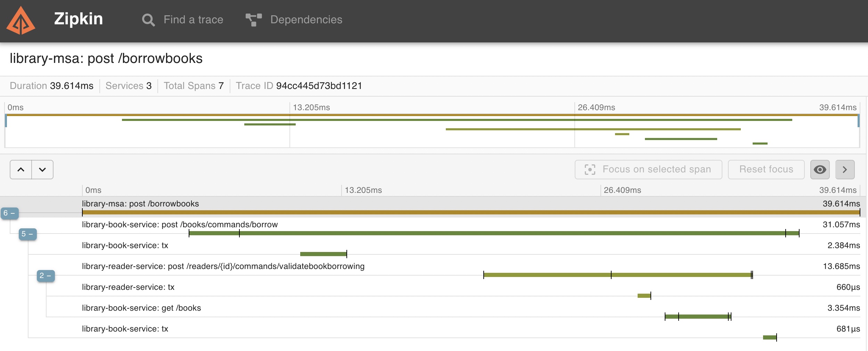868x351 pixels.
Task: Click the focus target icon
Action: click(590, 170)
